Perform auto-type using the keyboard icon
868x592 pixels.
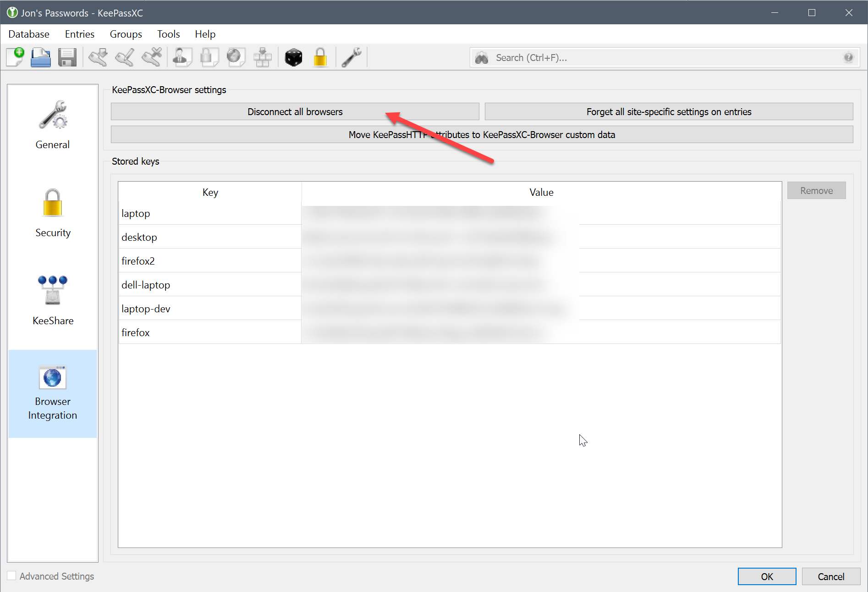point(263,56)
